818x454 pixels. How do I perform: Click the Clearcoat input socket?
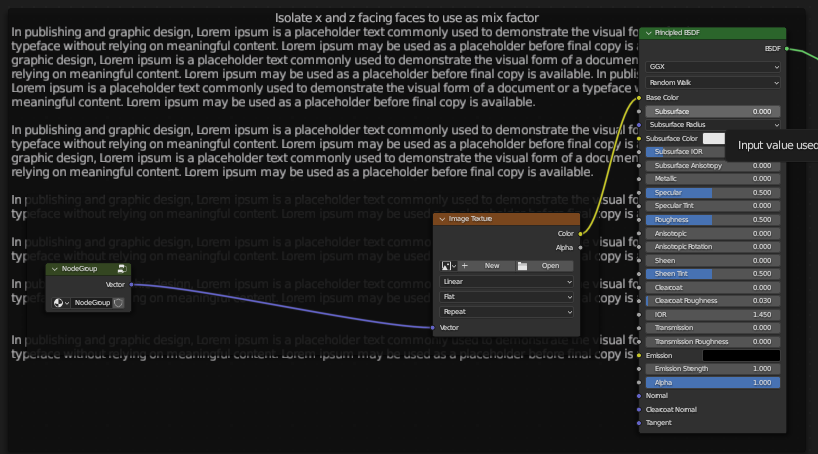point(639,288)
